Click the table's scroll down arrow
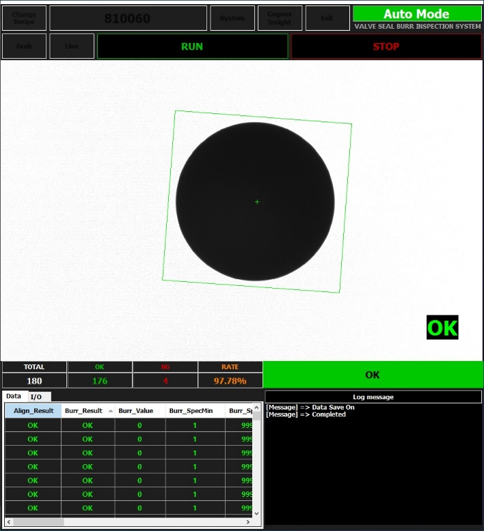 coord(257,513)
